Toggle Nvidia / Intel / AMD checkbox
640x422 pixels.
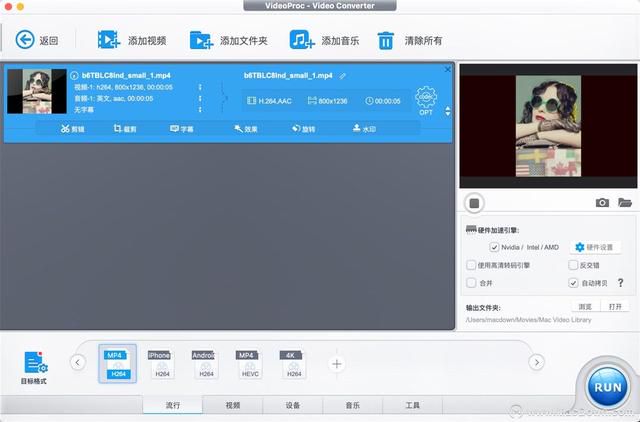pyautogui.click(x=494, y=247)
